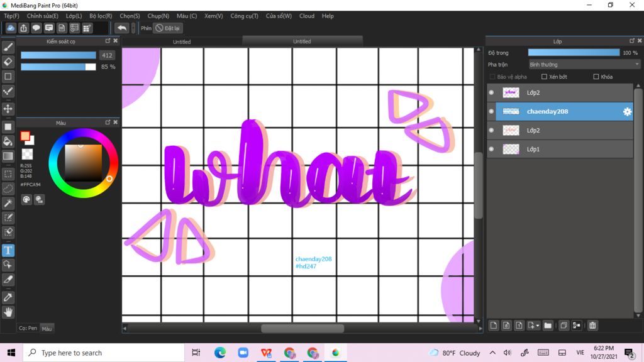Adjust the Độ trong opacity slider
The height and width of the screenshot is (362, 644).
[574, 53]
